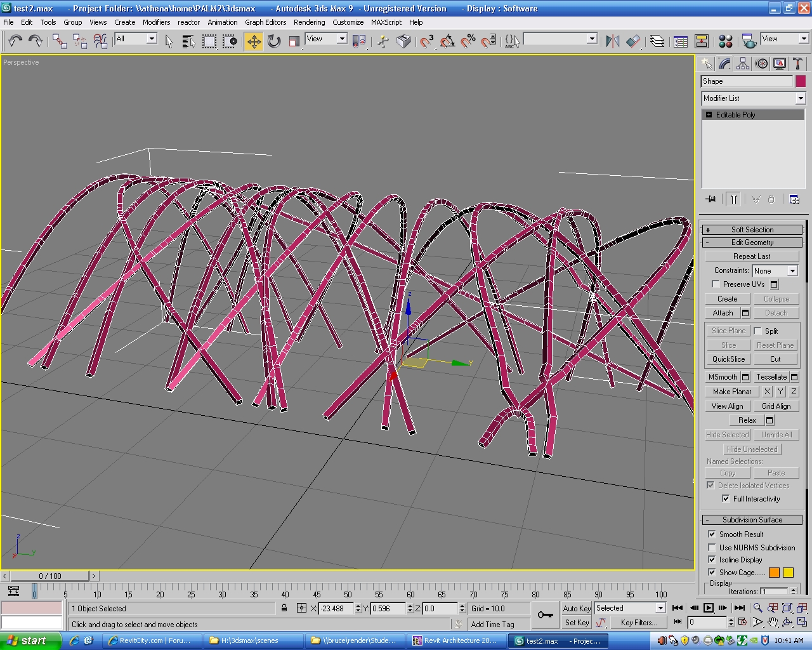Open the Hierarchy command panel tab

[x=743, y=63]
